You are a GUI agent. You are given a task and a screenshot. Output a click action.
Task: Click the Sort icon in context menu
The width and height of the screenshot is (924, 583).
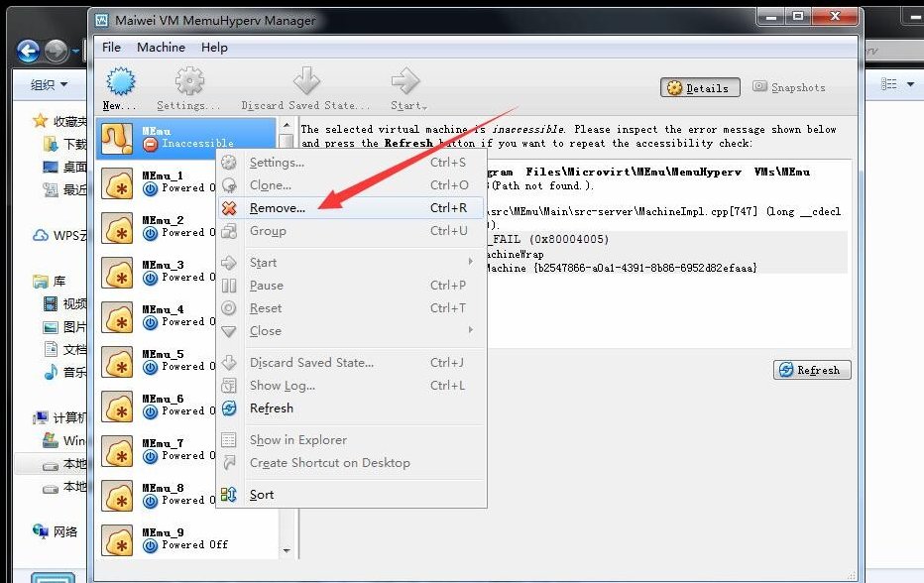coord(229,495)
